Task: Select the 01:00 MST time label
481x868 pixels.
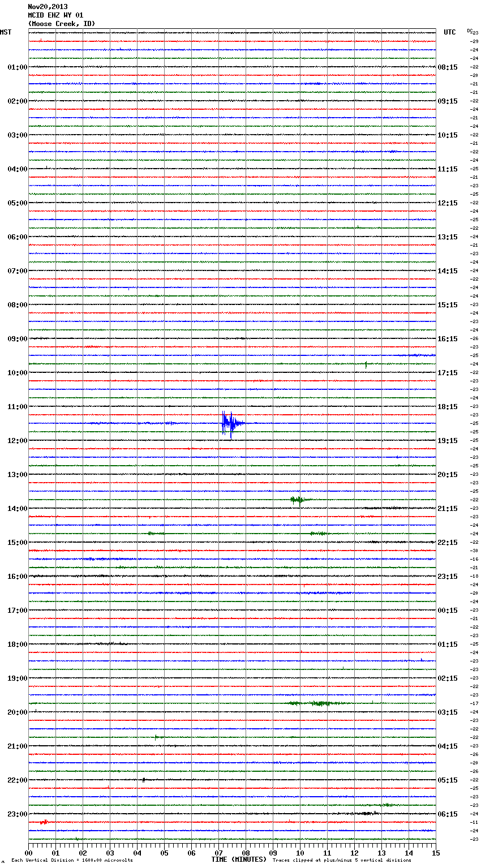Action: pos(18,67)
